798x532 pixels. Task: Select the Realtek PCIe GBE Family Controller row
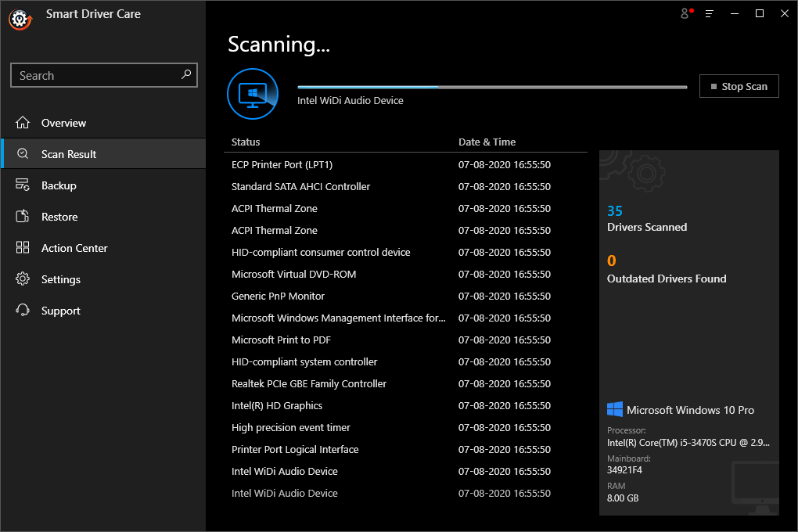tap(309, 383)
